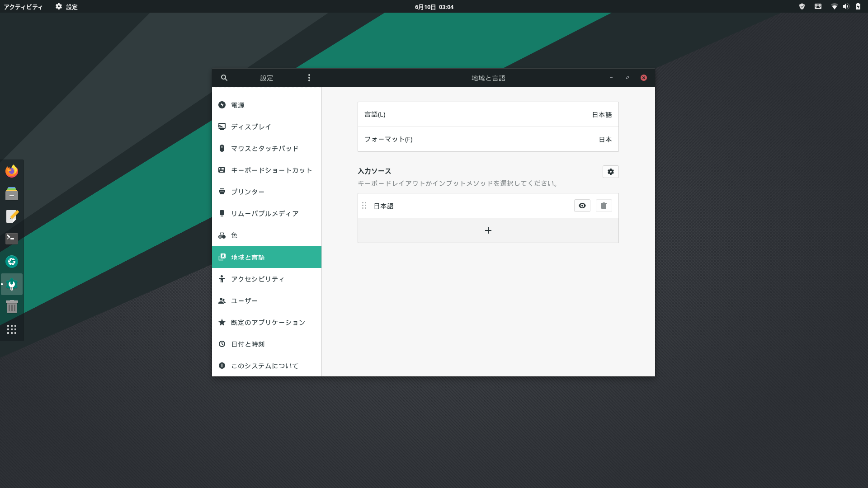Launch Firefox from the dock
This screenshot has height=488, width=868.
12,171
